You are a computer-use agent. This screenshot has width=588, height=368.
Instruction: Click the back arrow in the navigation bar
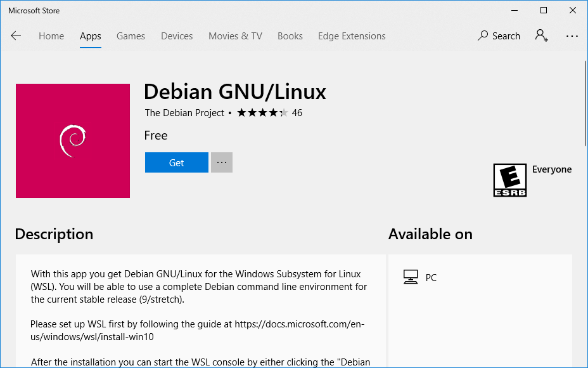(16, 36)
